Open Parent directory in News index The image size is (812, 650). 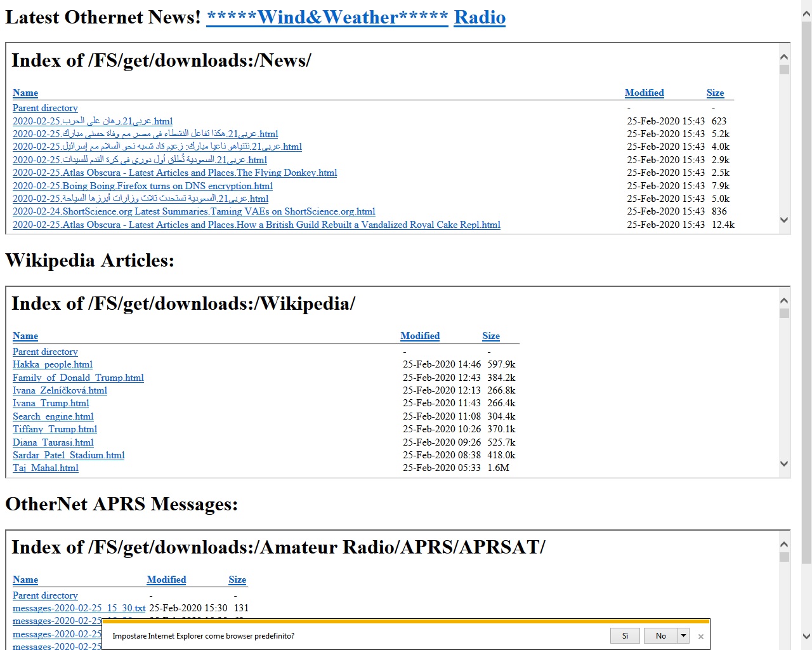[45, 108]
